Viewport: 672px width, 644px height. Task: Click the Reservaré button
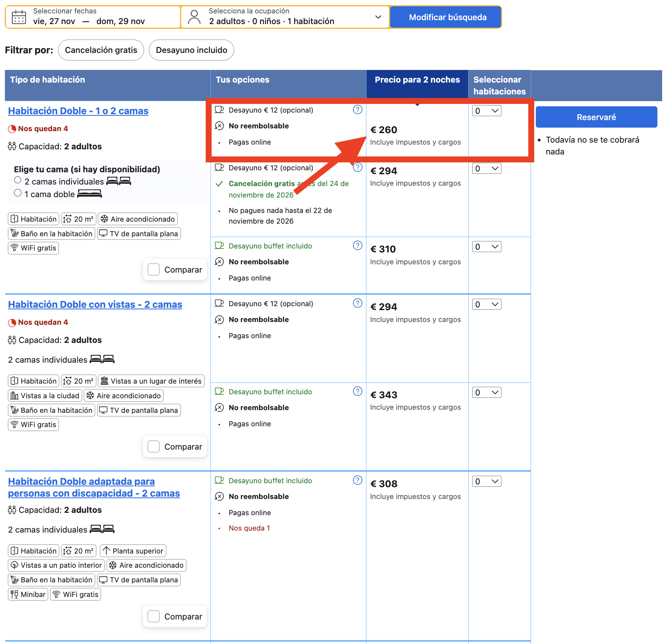click(596, 117)
